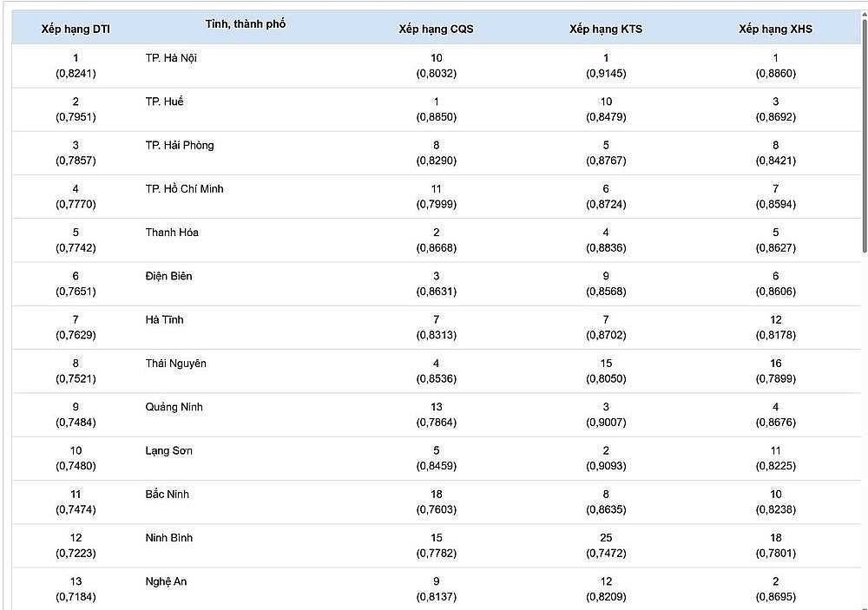
Task: Click the Thanh Hóa province name
Action: tap(172, 233)
